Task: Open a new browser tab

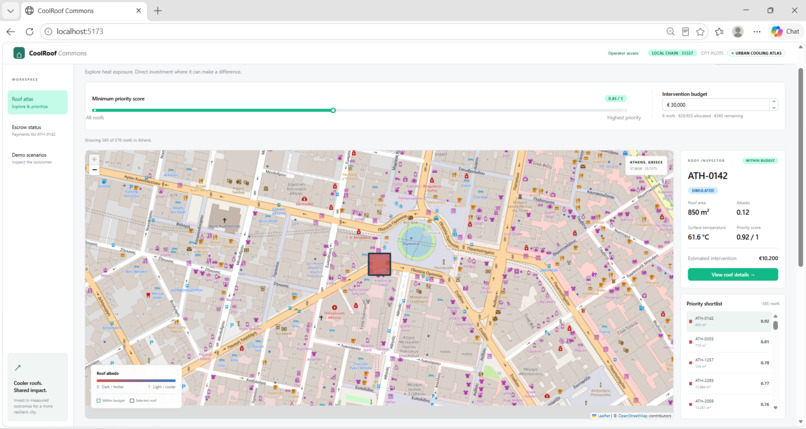Action: [x=158, y=10]
